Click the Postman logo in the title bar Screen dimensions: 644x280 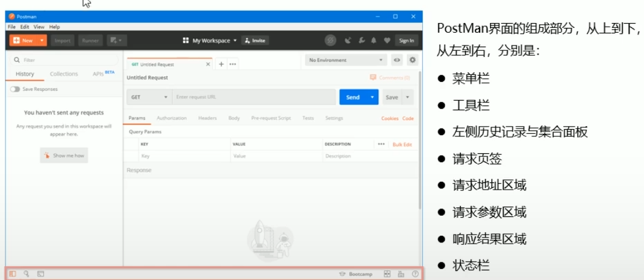tap(12, 16)
